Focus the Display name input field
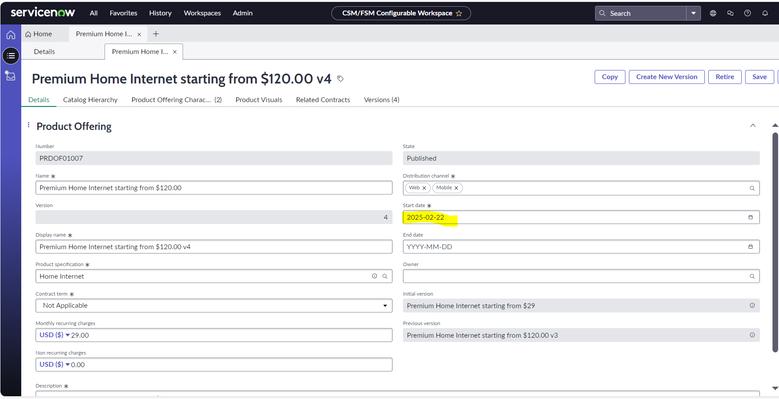 (214, 247)
